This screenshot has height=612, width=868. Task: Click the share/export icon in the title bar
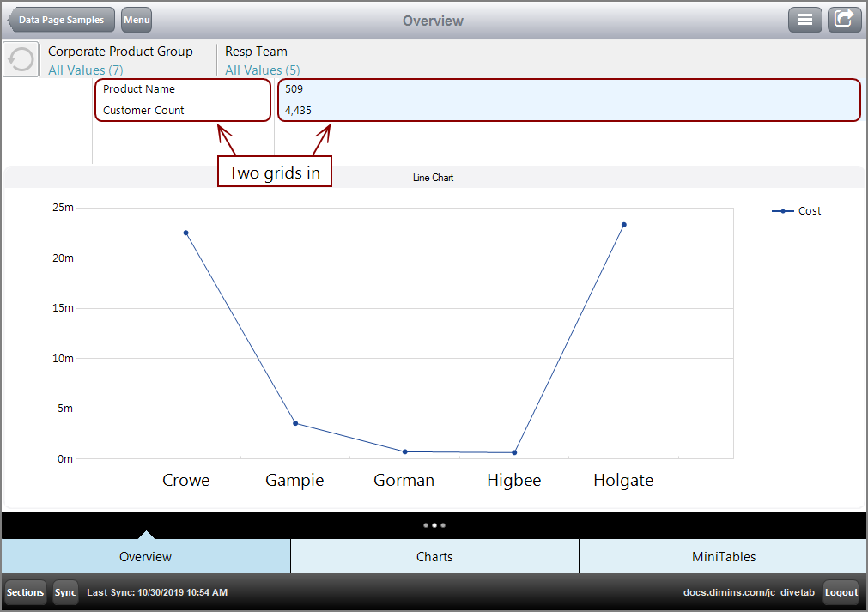point(844,19)
